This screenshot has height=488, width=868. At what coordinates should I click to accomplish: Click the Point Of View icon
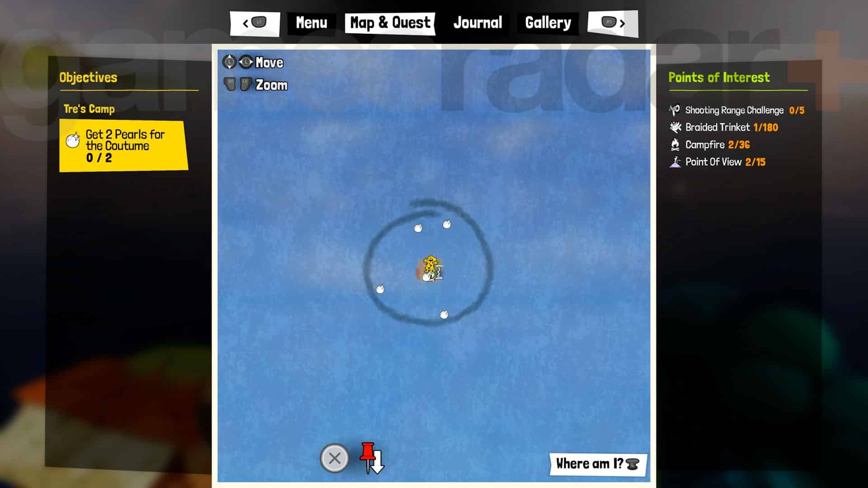(674, 161)
